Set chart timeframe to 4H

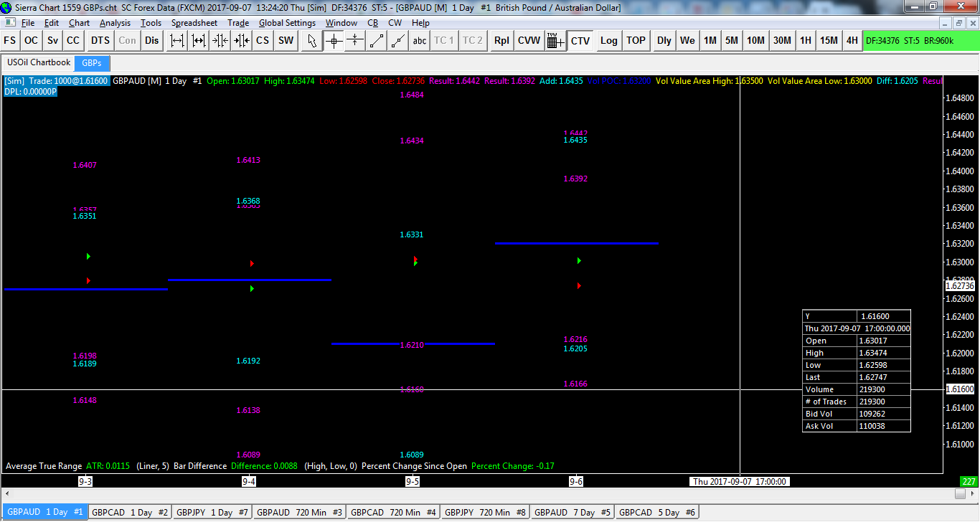pyautogui.click(x=852, y=40)
